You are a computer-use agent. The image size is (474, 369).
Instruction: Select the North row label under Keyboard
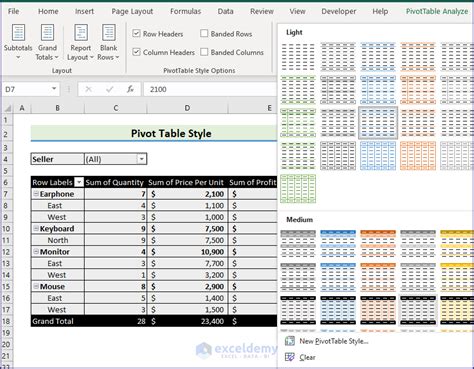(57, 240)
